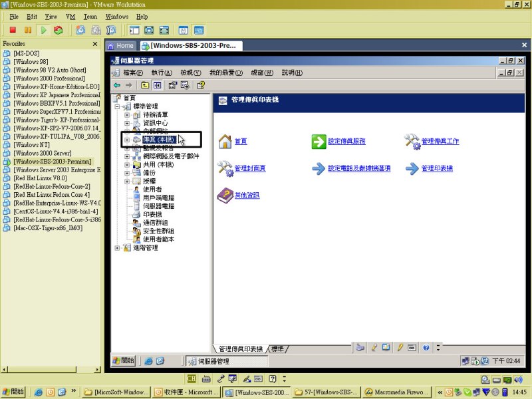Open the 執行(A) menu
532x399 pixels.
[162, 72]
